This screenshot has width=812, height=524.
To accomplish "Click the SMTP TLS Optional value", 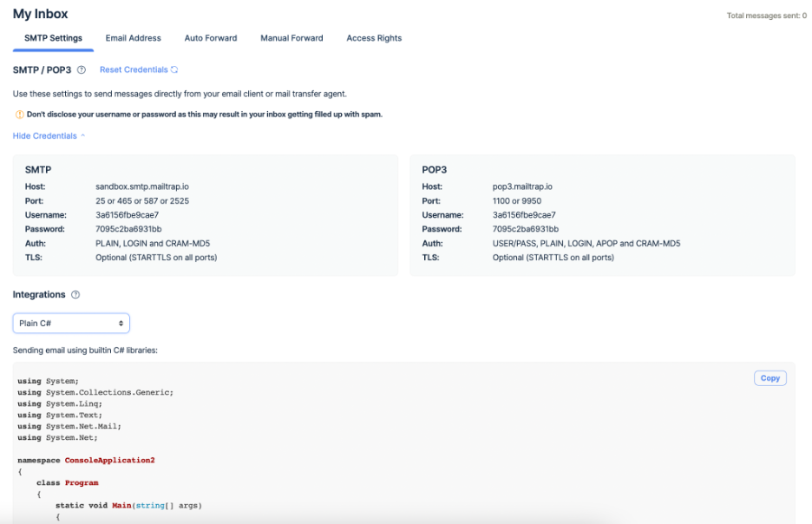I will (x=156, y=258).
